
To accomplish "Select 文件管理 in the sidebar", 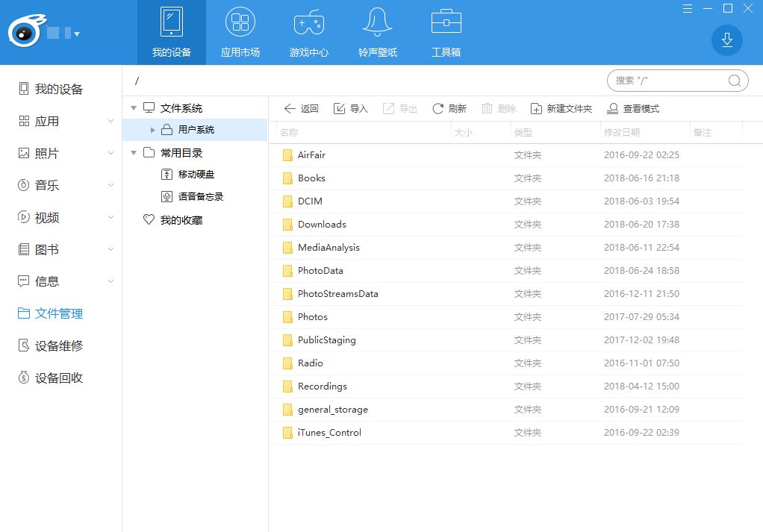I will (51, 313).
